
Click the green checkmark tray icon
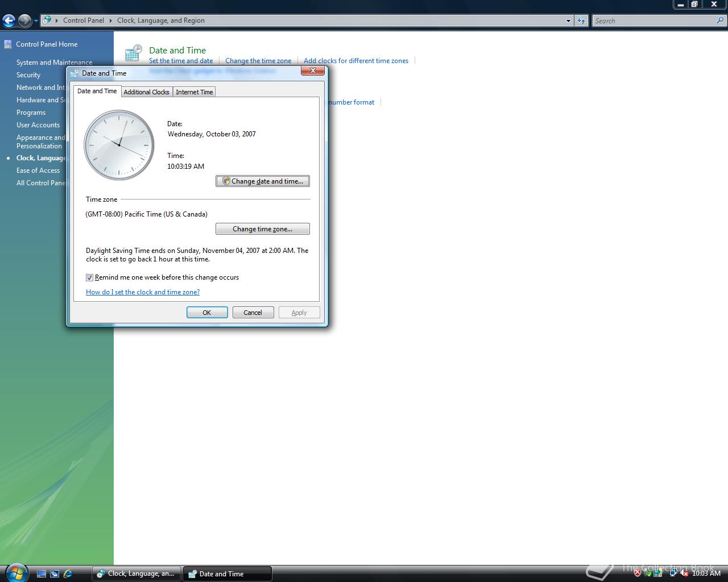point(648,573)
